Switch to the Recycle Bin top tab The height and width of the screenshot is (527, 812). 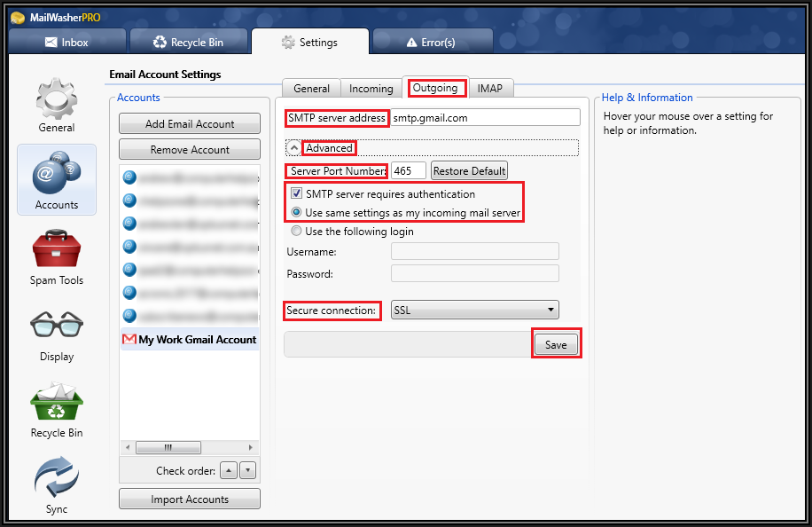coord(189,42)
